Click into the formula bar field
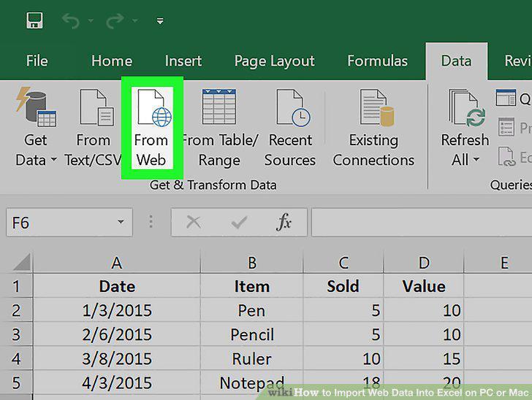 click(x=422, y=223)
